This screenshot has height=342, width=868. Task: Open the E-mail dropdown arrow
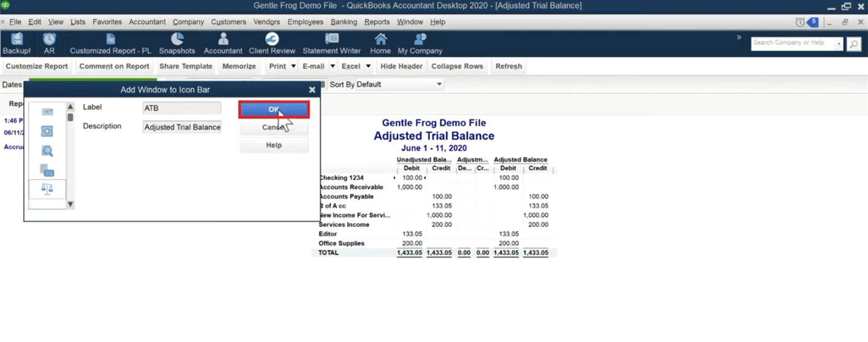[333, 66]
